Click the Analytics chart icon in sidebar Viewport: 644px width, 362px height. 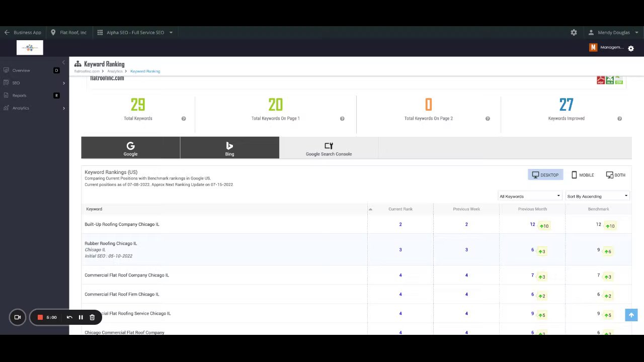(7, 108)
